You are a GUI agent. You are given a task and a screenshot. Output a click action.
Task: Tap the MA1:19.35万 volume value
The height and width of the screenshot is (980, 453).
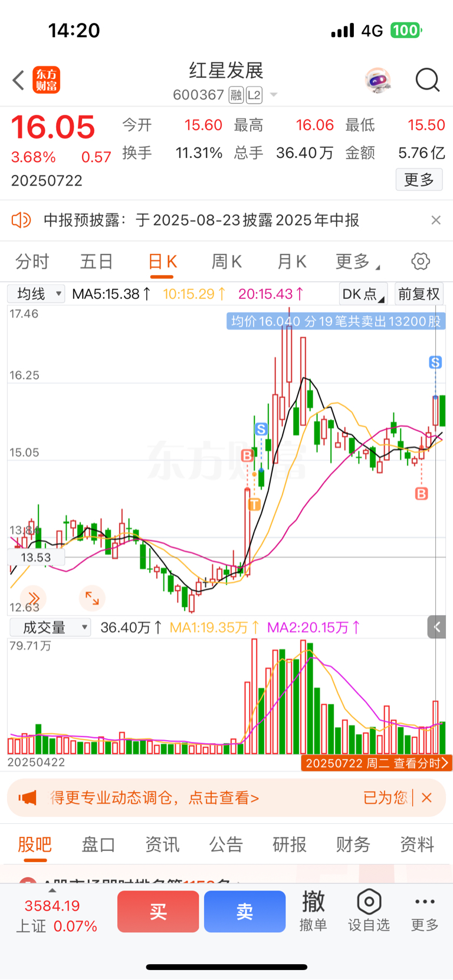(x=214, y=628)
